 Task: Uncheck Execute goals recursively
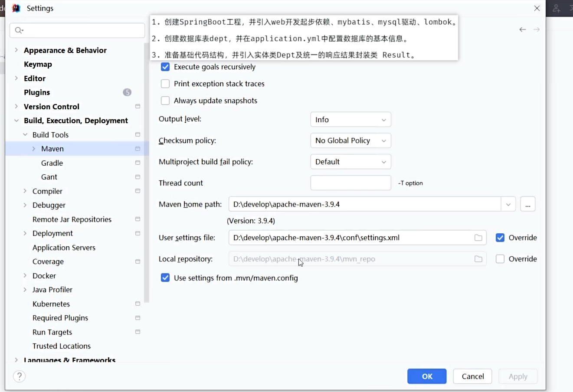coord(165,67)
